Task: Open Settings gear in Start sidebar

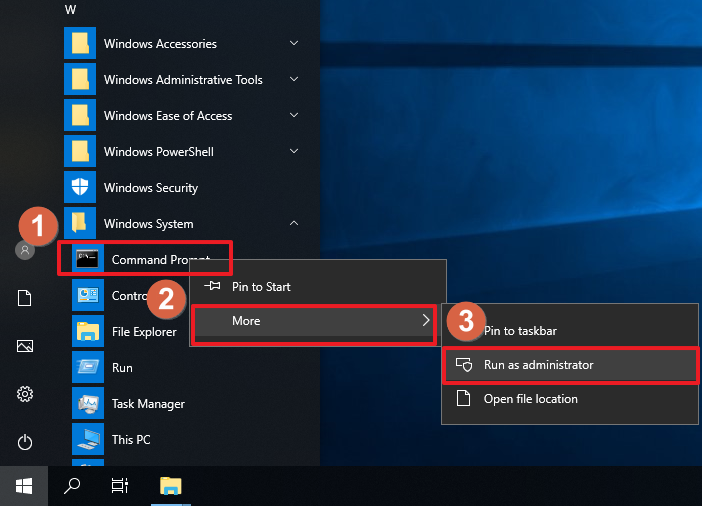Action: click(25, 394)
